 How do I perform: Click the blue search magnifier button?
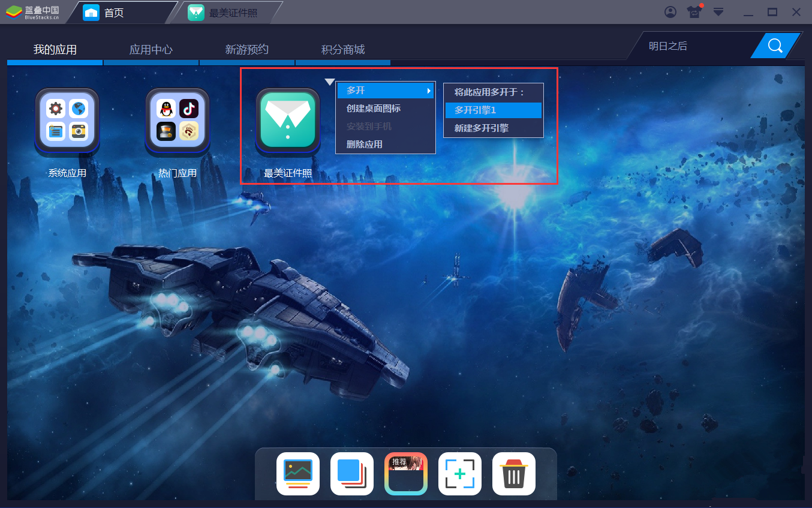tap(775, 46)
